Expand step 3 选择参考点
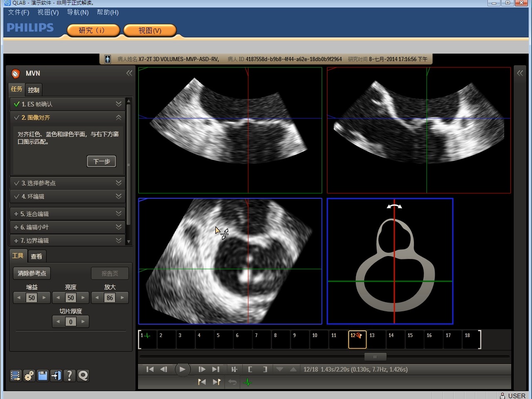This screenshot has height=399, width=532. (118, 183)
